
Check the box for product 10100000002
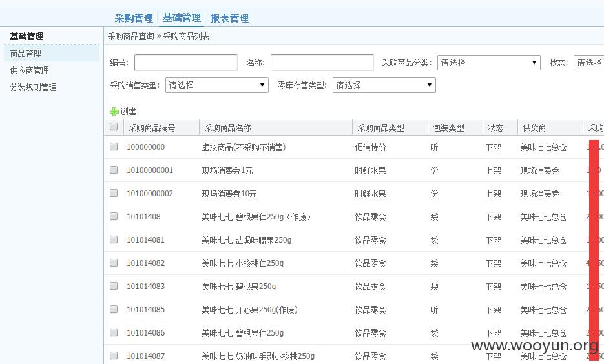tap(114, 193)
